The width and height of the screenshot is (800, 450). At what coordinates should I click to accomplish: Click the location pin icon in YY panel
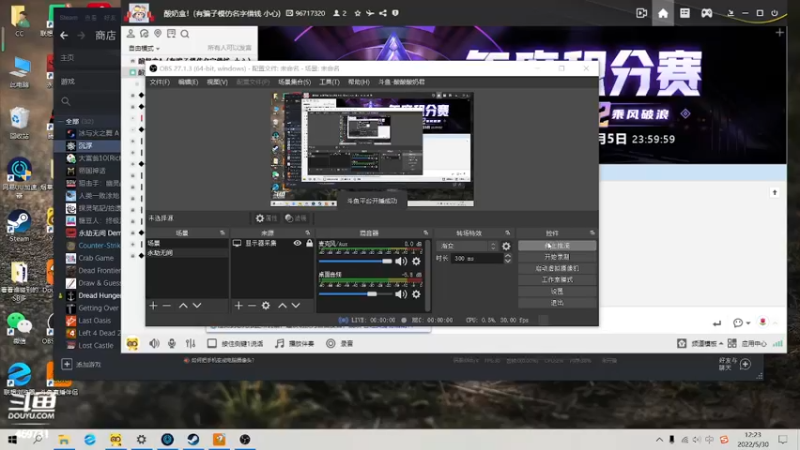(x=158, y=34)
